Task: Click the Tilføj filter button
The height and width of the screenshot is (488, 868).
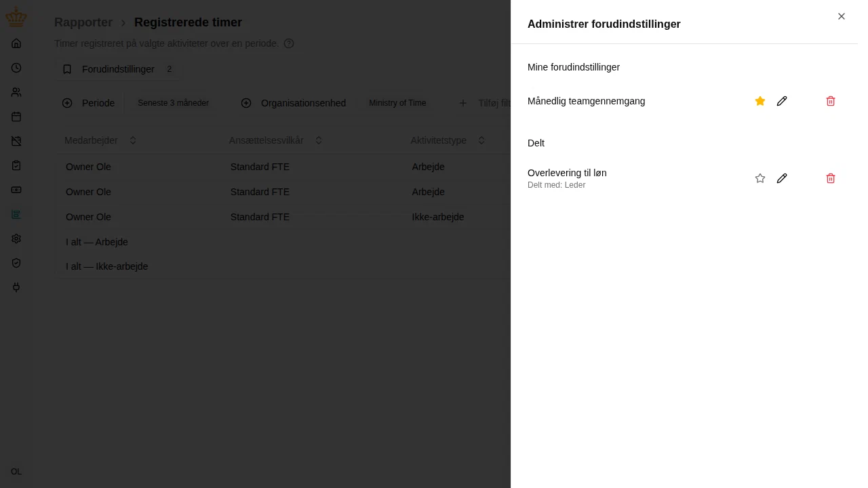Action: pyautogui.click(x=485, y=103)
